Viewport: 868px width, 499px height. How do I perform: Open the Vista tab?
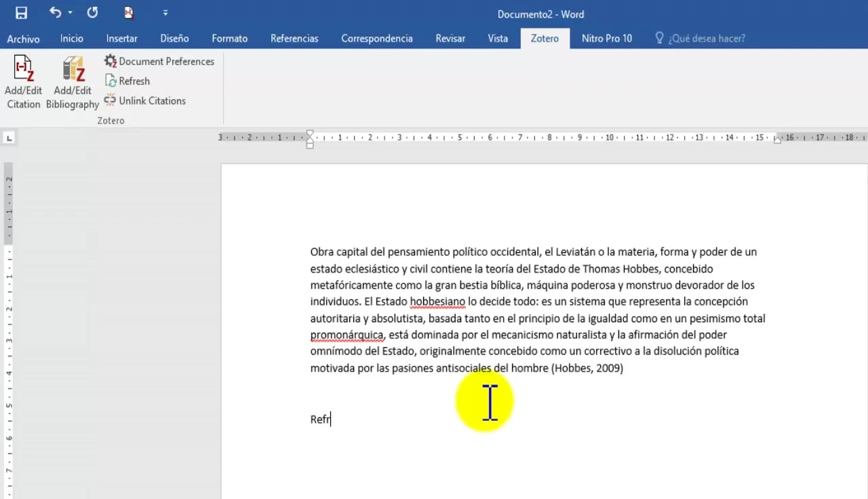498,39
